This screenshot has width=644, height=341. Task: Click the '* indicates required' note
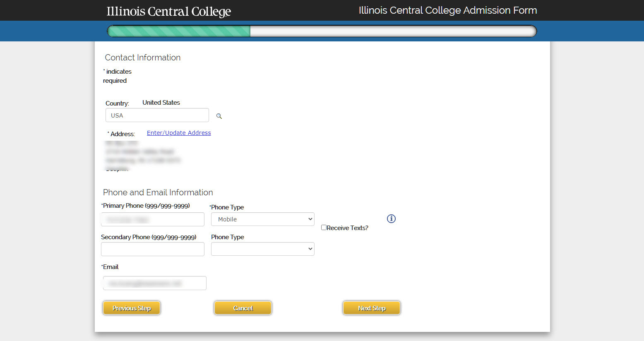(117, 76)
